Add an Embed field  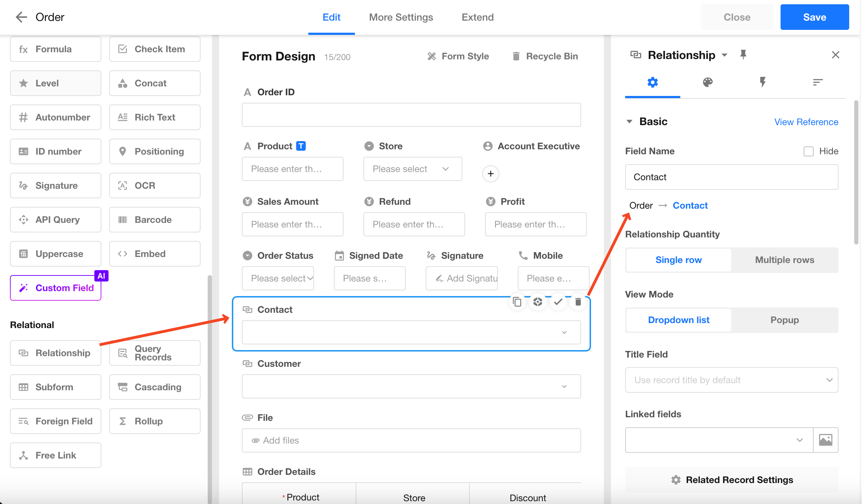[155, 254]
